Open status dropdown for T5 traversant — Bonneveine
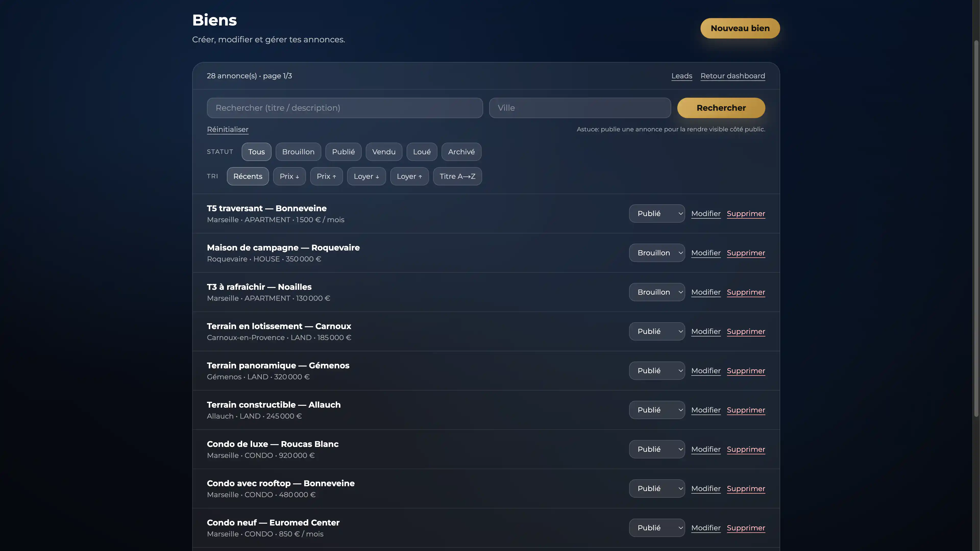 [x=657, y=213]
